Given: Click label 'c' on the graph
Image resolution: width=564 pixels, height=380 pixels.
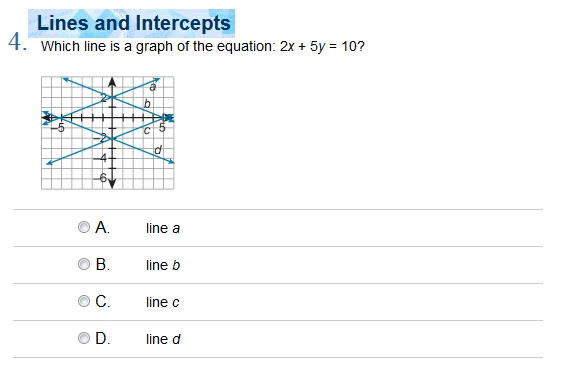Looking at the screenshot, I should tap(146, 131).
